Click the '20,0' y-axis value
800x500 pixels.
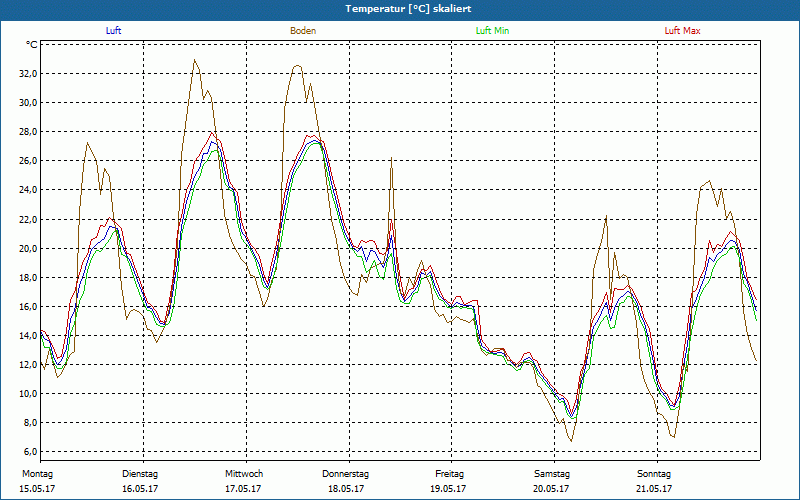click(29, 248)
